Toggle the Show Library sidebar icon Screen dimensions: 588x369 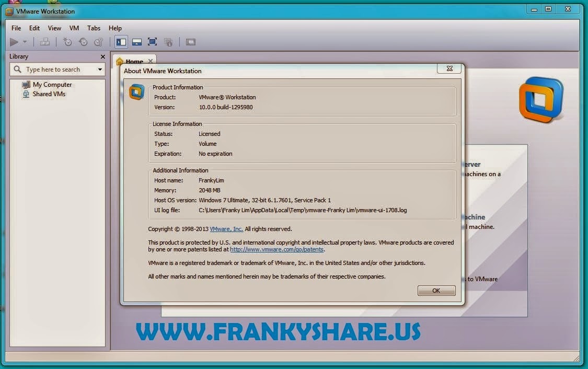[121, 42]
